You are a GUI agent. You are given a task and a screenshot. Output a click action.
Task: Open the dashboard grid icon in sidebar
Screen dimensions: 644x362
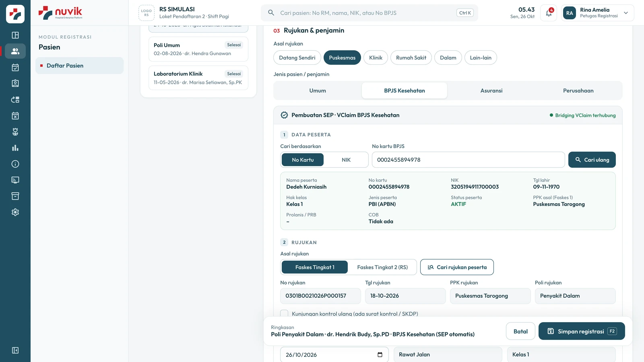(x=15, y=35)
